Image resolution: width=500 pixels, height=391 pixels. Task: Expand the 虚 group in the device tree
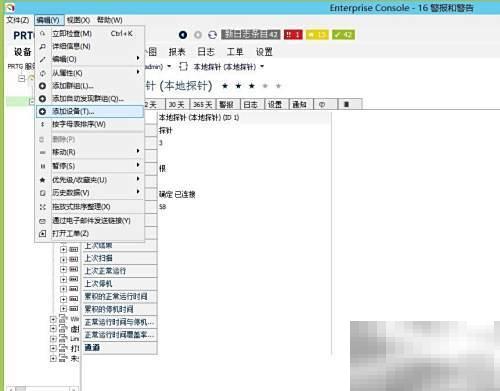coord(53,329)
